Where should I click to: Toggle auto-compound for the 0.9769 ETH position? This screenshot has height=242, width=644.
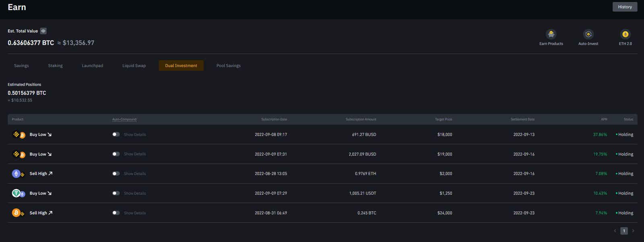(x=116, y=174)
